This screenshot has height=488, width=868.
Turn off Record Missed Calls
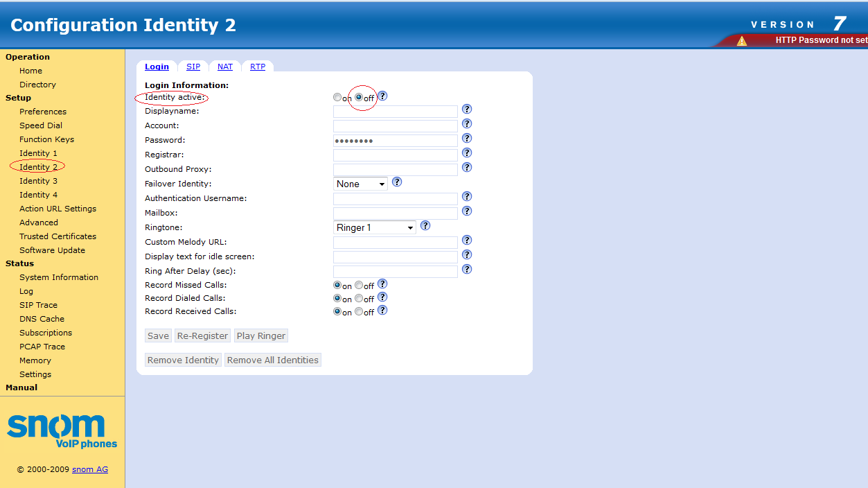click(x=359, y=285)
